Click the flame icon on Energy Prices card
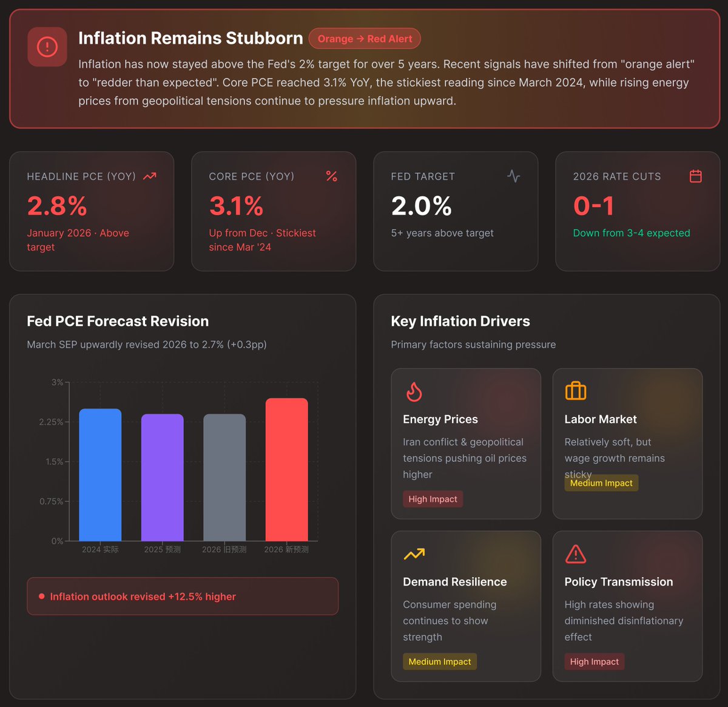This screenshot has width=728, height=707. (414, 391)
